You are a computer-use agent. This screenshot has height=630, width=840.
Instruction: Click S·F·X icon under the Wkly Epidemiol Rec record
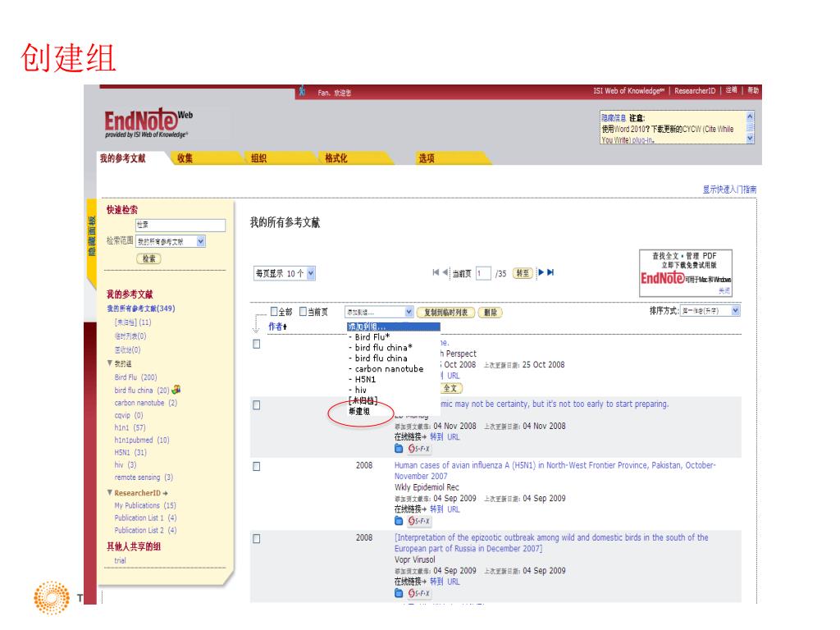point(419,521)
